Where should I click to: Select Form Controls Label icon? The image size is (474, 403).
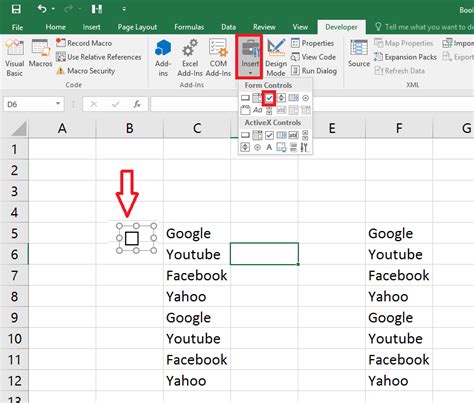pos(257,110)
